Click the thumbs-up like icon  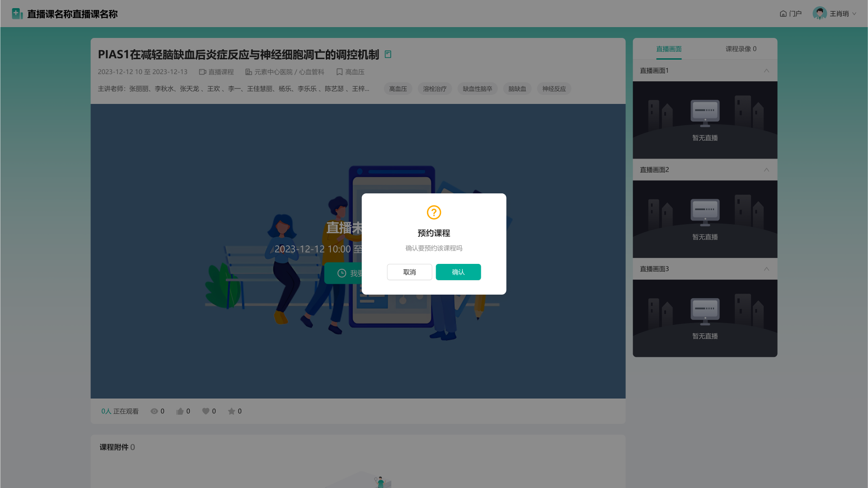click(180, 411)
